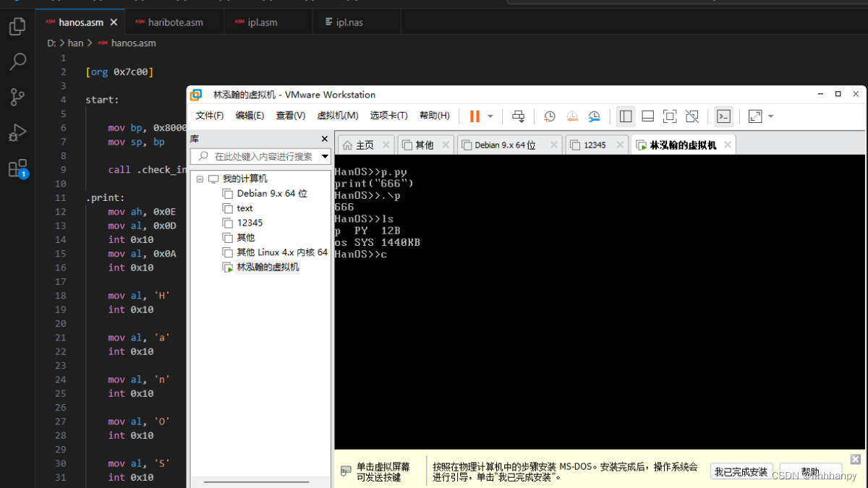Click the 帮助 button in install bar
868x488 pixels.
810,472
